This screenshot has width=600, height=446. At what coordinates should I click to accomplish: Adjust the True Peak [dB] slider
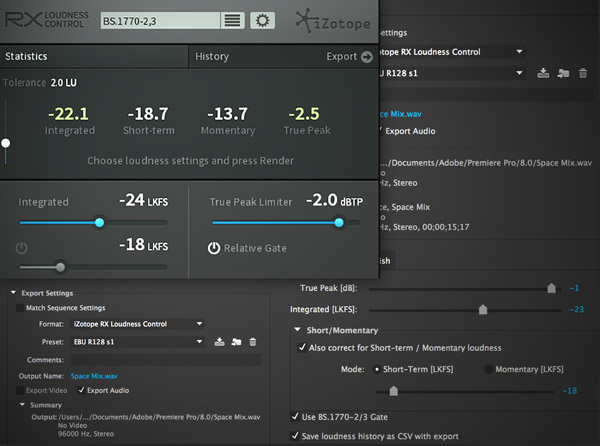point(551,288)
